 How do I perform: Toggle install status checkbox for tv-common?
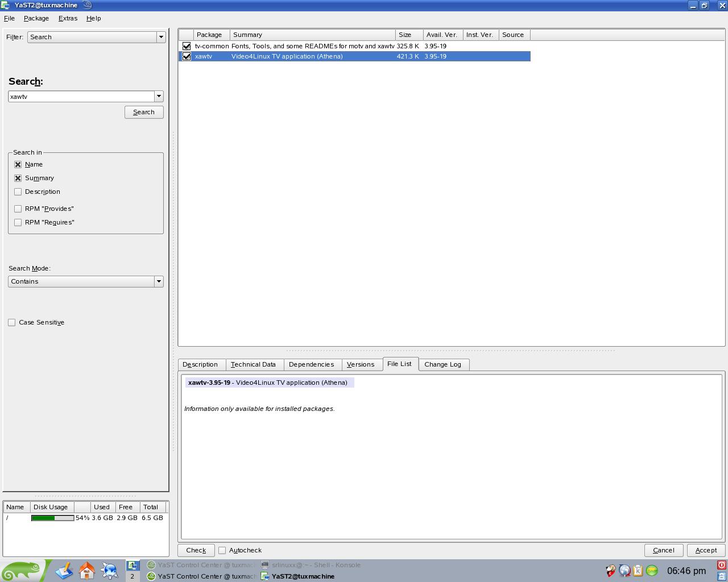187,46
